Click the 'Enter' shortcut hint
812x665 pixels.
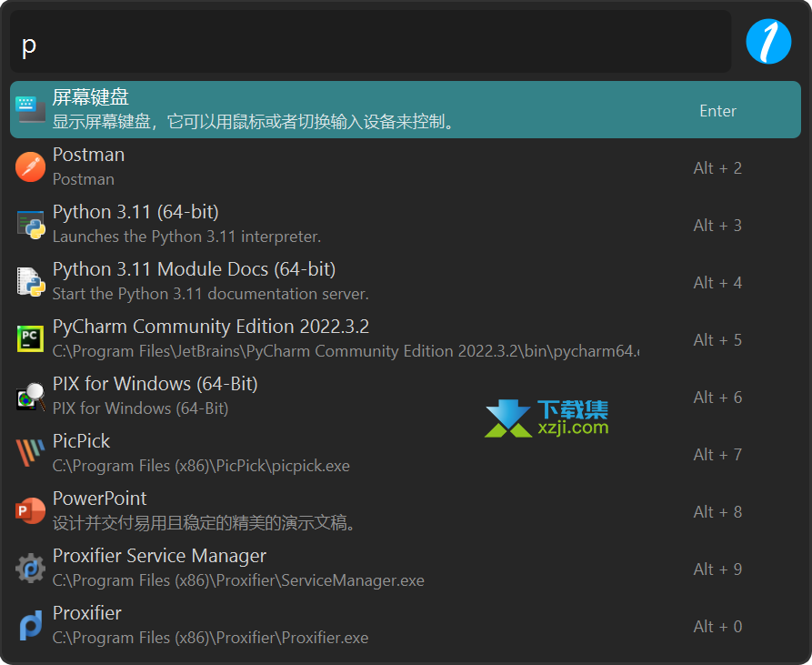[x=717, y=111]
